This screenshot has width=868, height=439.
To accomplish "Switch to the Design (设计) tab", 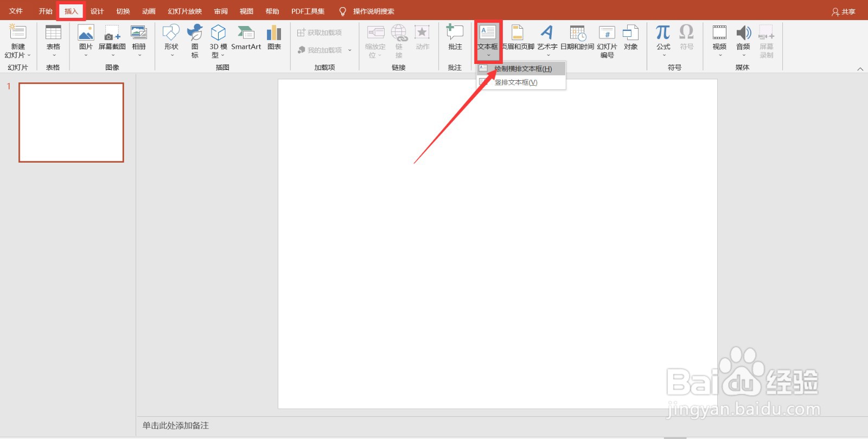I will tap(97, 11).
